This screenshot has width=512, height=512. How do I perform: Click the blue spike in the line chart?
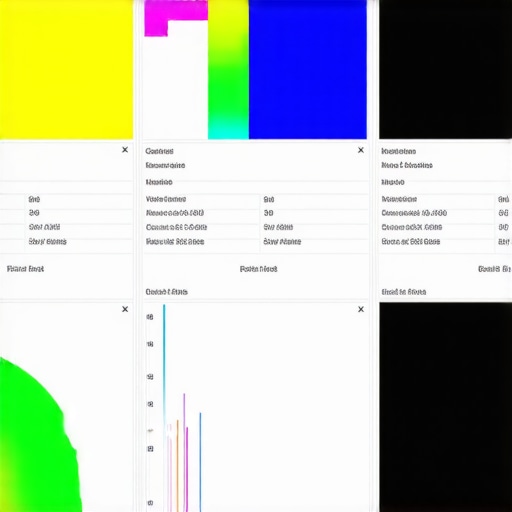pyautogui.click(x=200, y=462)
